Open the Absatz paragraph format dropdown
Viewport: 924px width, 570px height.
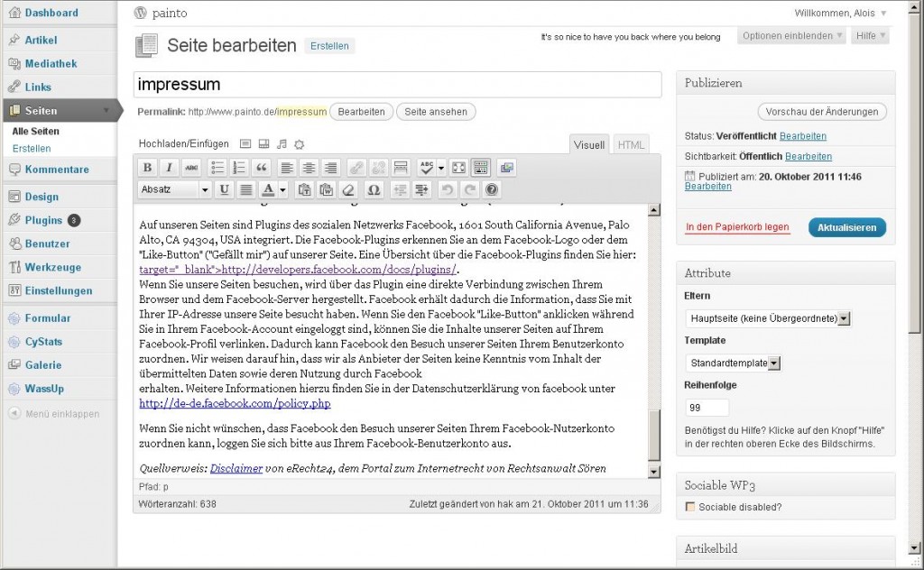(174, 189)
